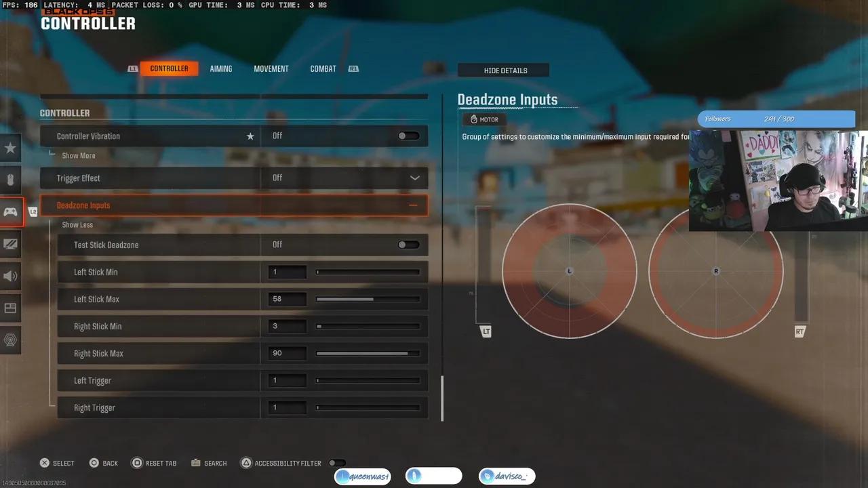
Task: Click the Left Stick Min value field
Action: tap(288, 272)
